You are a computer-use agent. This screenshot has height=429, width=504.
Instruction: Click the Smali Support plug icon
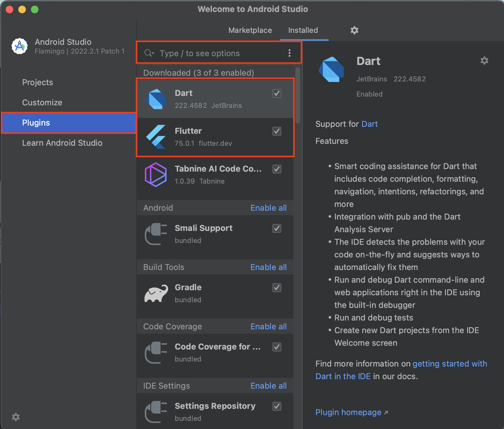pyautogui.click(x=156, y=234)
